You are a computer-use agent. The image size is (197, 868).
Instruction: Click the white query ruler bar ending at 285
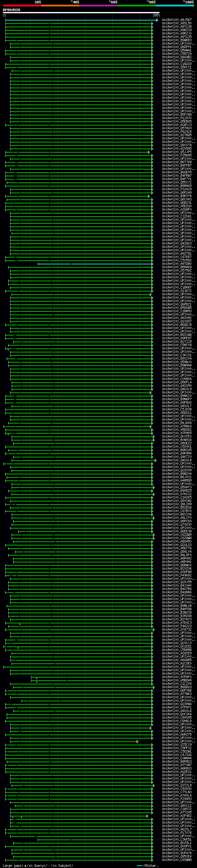coord(81,13)
